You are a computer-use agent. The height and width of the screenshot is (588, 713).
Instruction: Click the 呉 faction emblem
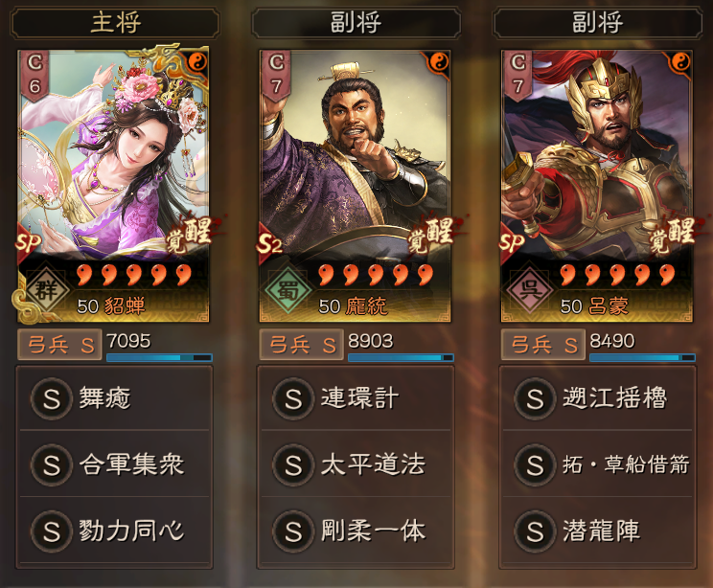(530, 290)
